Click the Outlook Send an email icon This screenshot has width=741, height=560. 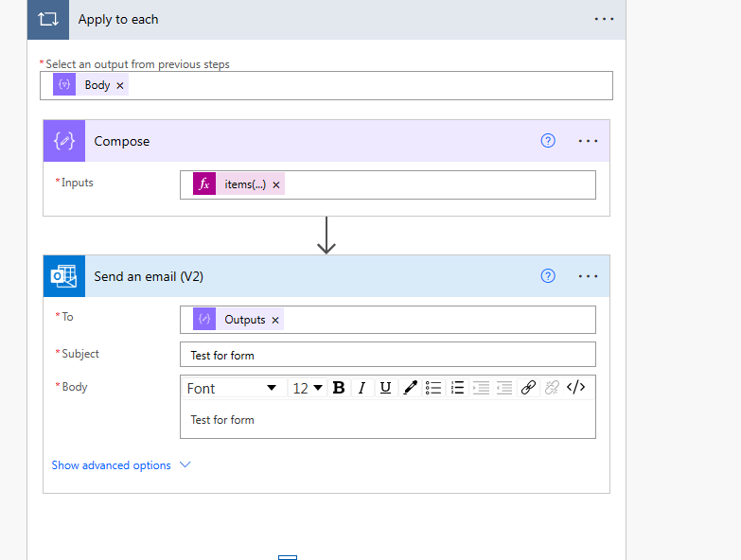tap(64, 276)
